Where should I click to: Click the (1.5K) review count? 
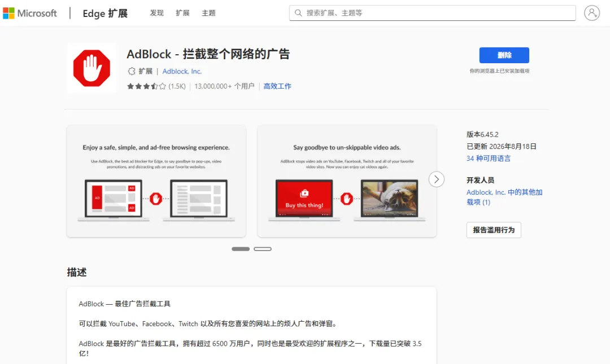coord(177,86)
